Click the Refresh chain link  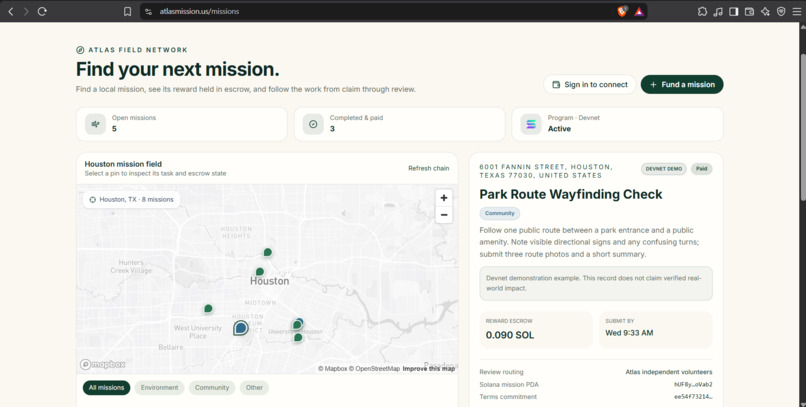tap(429, 168)
